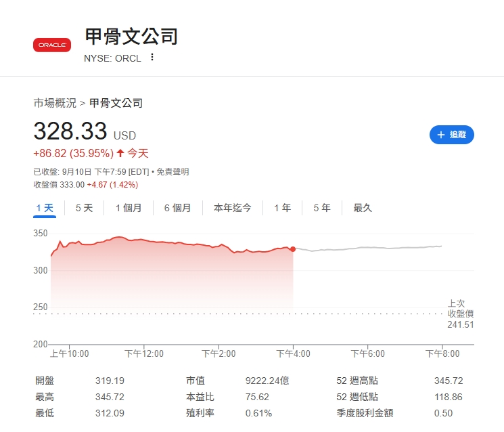Click the 市值 value 9222.24億

click(x=267, y=381)
